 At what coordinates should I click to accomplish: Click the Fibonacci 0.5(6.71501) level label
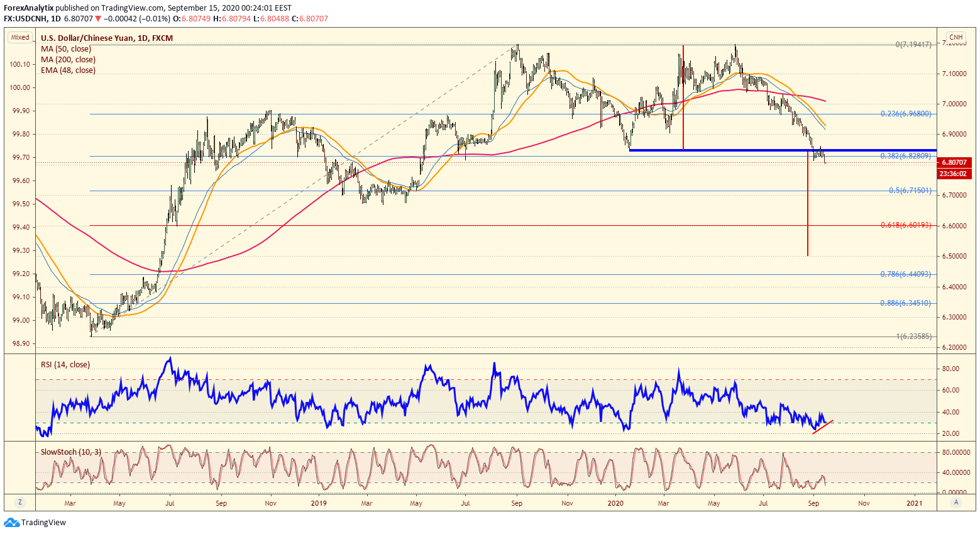(910, 190)
